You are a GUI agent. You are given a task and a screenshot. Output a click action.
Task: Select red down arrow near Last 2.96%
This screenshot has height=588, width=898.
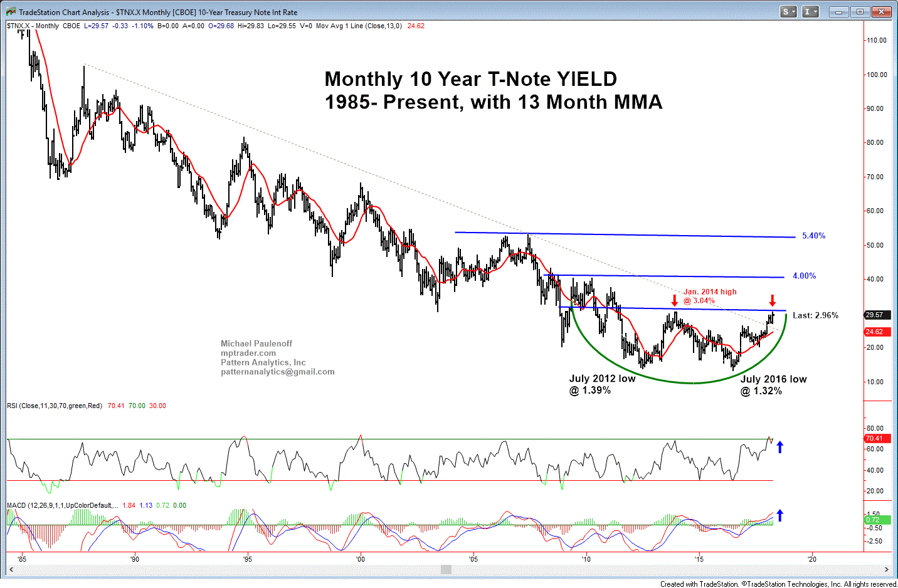point(773,300)
